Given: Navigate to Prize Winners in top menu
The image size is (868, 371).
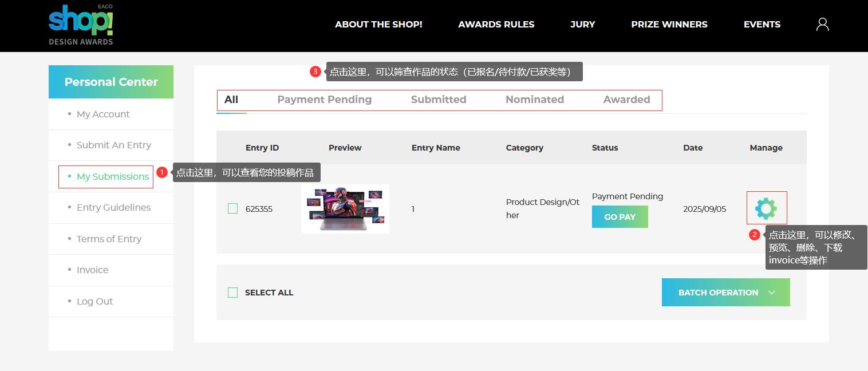Looking at the screenshot, I should tap(669, 25).
